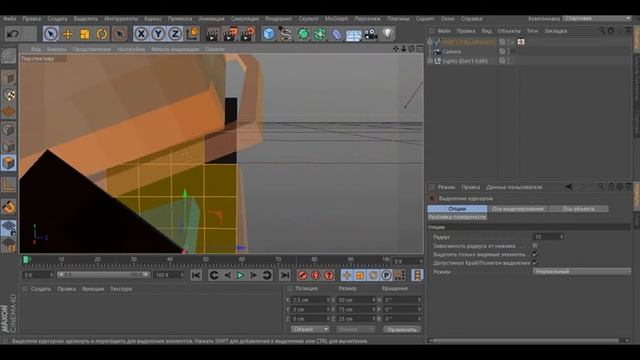This screenshot has height=360, width=640.
Task: Click the Apply coordinates button
Action: pyautogui.click(x=402, y=329)
